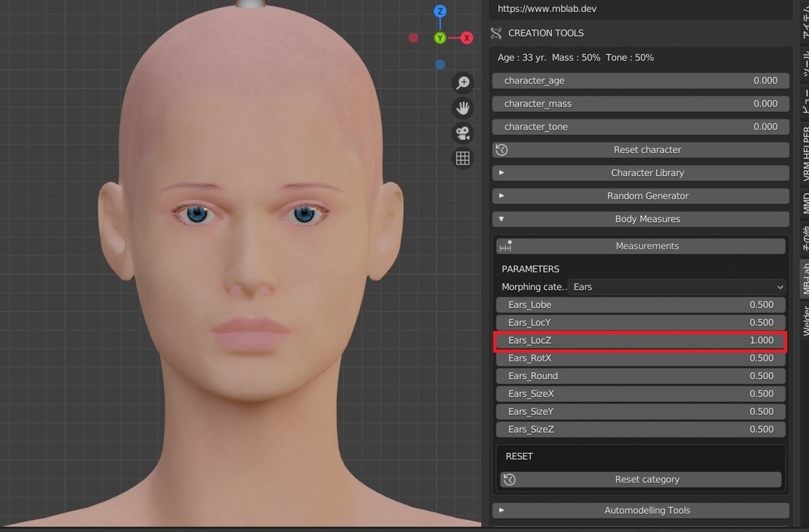Image resolution: width=809 pixels, height=532 pixels.
Task: Click the negative X axis gizmo dot
Action: point(413,38)
